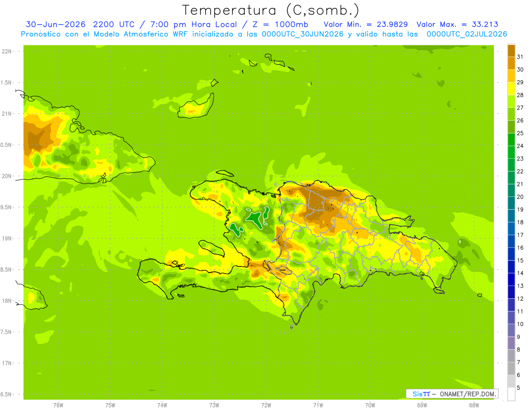Click the colorbar label '31'
This screenshot has height=411, width=532.
tap(520, 57)
